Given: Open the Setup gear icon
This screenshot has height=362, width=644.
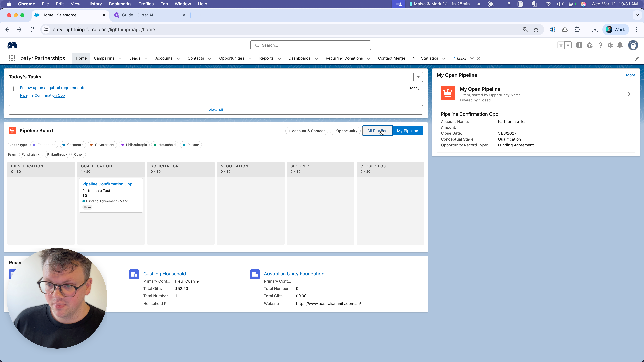Looking at the screenshot, I should 610,45.
